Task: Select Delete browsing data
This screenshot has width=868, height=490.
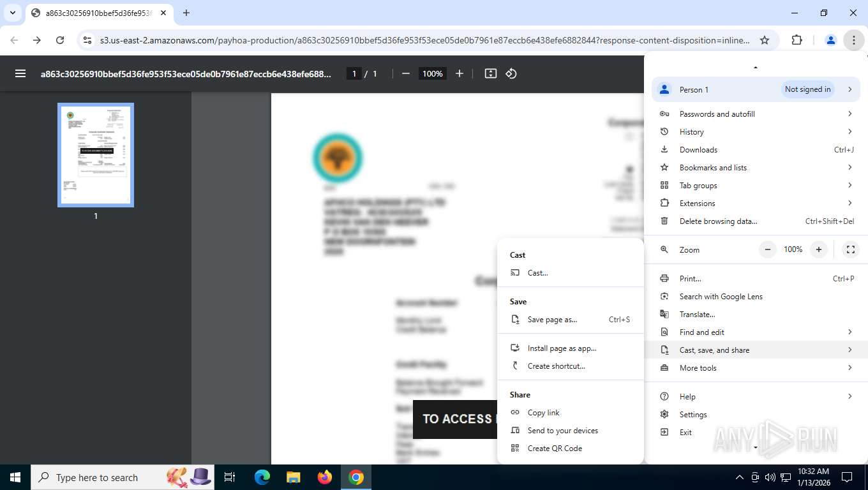Action: tap(756, 221)
